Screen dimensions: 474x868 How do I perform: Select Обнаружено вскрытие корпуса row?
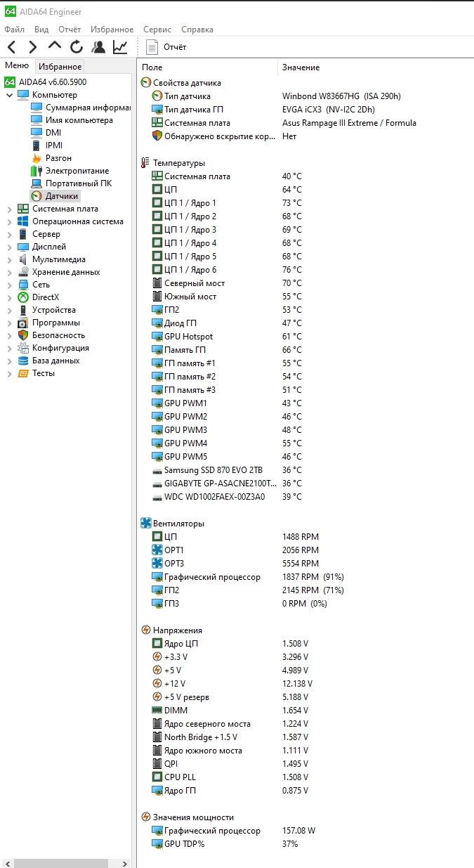coord(305,136)
